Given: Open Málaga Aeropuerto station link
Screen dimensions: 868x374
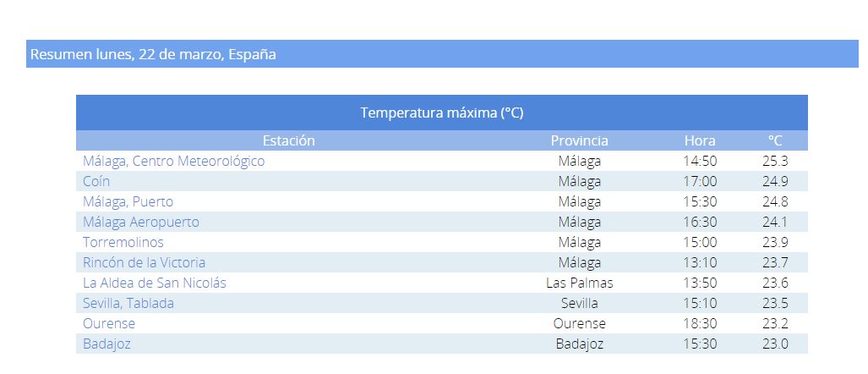Looking at the screenshot, I should coord(140,223).
